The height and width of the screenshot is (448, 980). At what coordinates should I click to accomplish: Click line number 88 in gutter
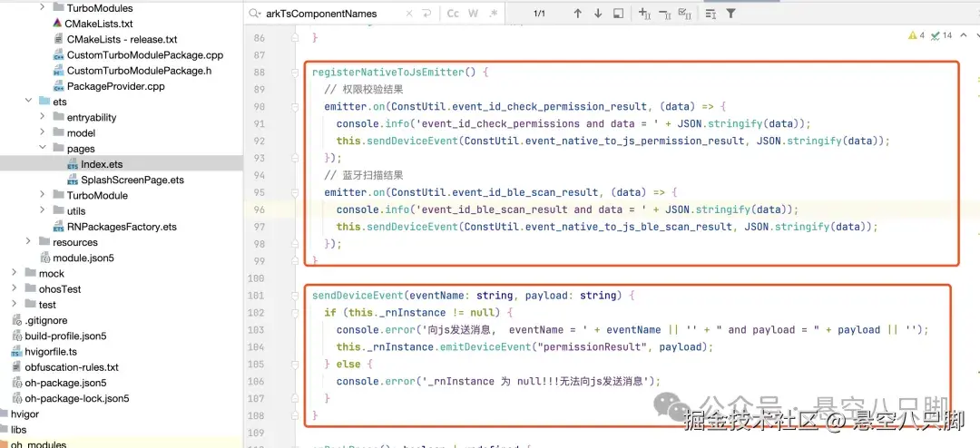pos(260,73)
